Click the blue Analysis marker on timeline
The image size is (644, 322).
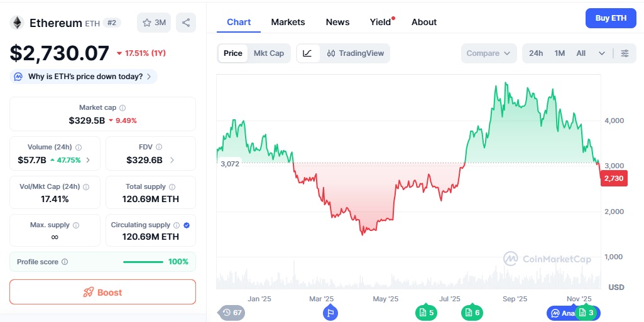click(x=561, y=313)
